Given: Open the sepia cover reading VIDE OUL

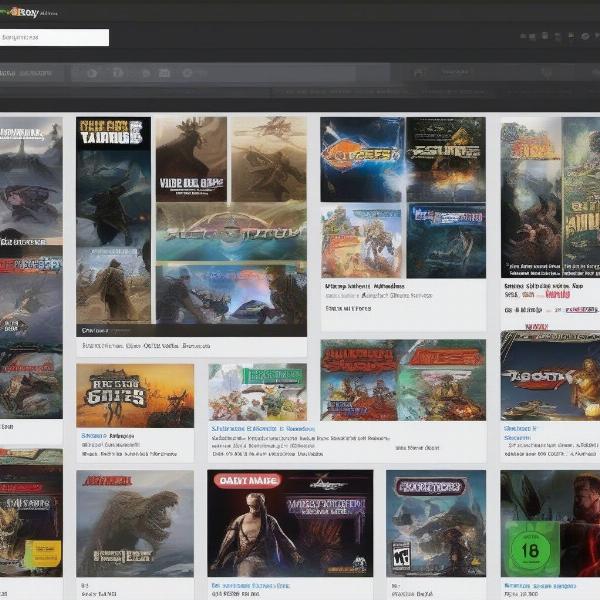Looking at the screenshot, I should click(x=191, y=159).
